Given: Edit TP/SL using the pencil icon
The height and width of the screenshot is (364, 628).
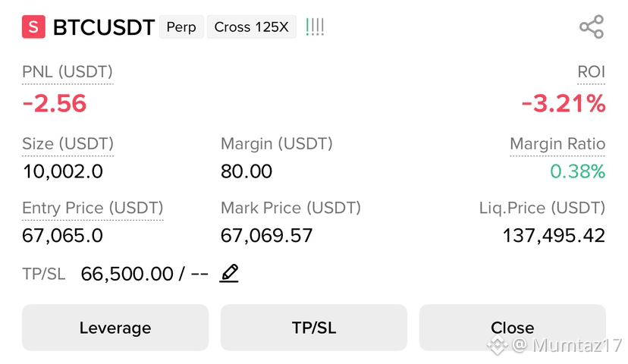Looking at the screenshot, I should click(229, 274).
